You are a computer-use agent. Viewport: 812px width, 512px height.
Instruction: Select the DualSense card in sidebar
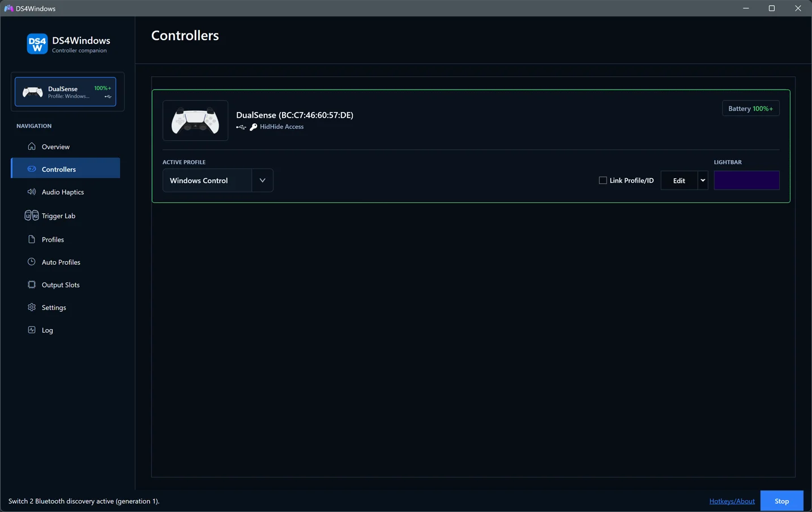pyautogui.click(x=66, y=92)
